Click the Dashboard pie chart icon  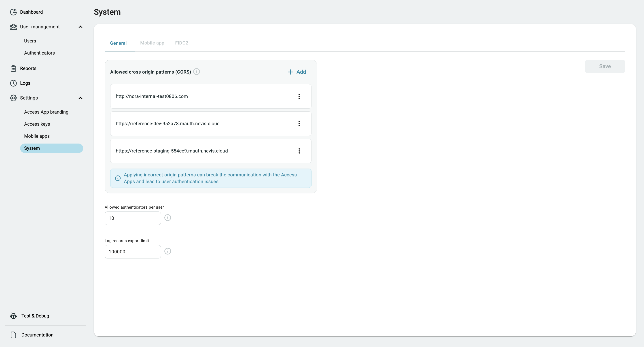click(13, 12)
